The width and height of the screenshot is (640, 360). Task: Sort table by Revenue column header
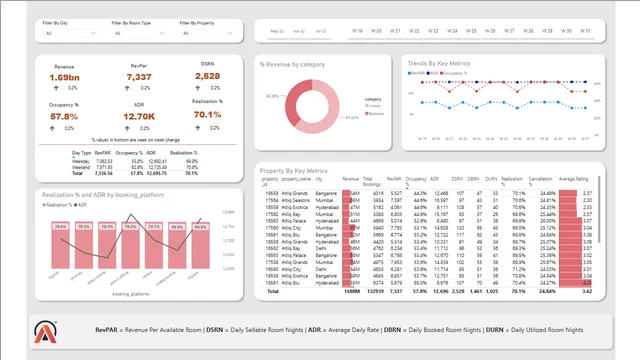pos(351,179)
